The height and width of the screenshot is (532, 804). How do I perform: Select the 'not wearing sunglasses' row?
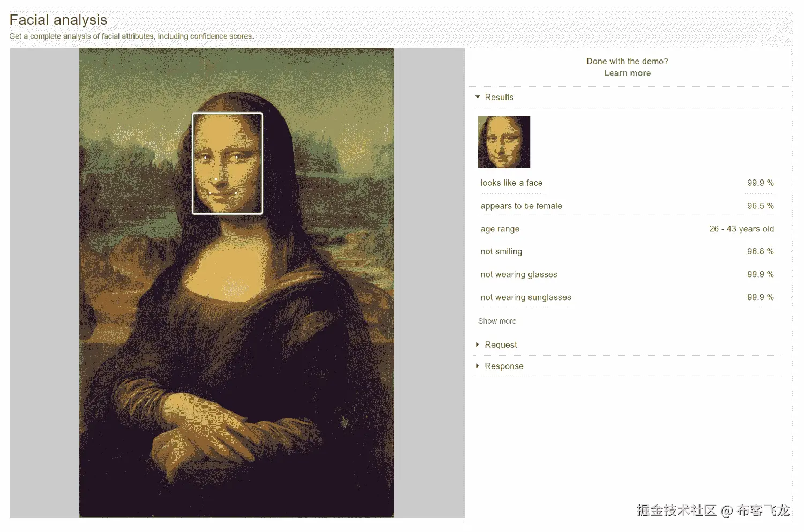[x=627, y=297]
